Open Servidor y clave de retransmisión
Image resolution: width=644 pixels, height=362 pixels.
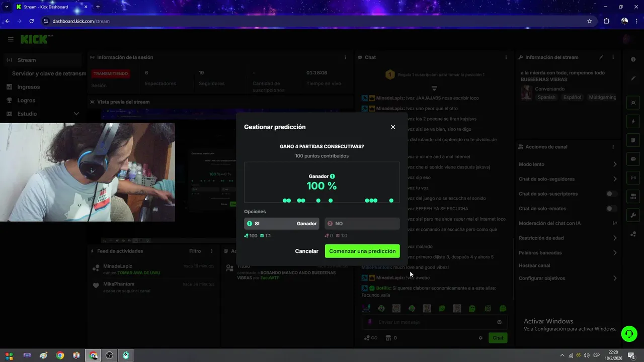(x=49, y=73)
